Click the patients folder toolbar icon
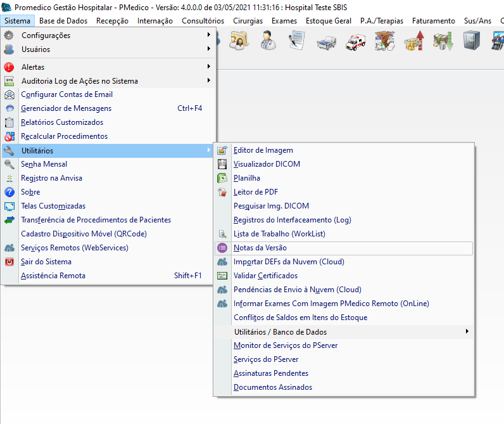 click(x=239, y=41)
